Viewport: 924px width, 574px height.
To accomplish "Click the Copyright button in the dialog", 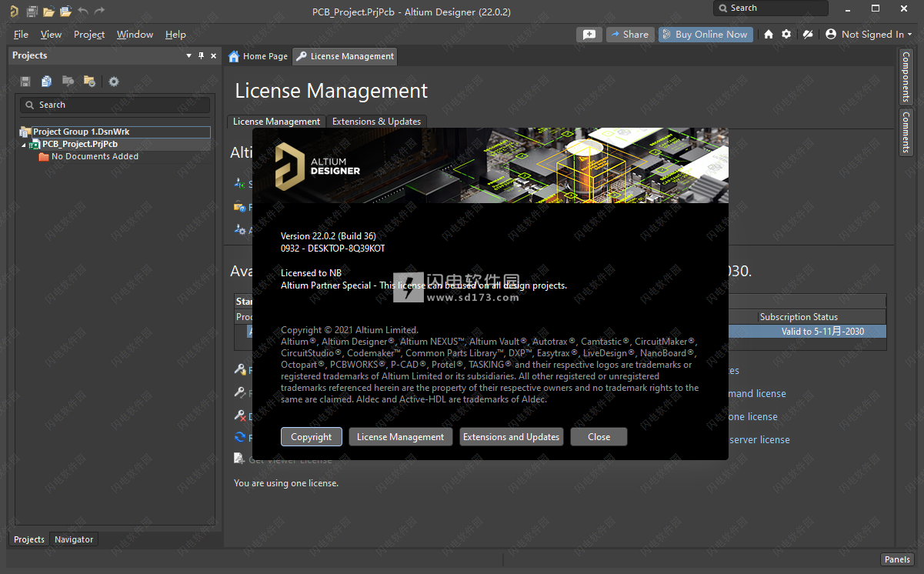I will pos(311,436).
